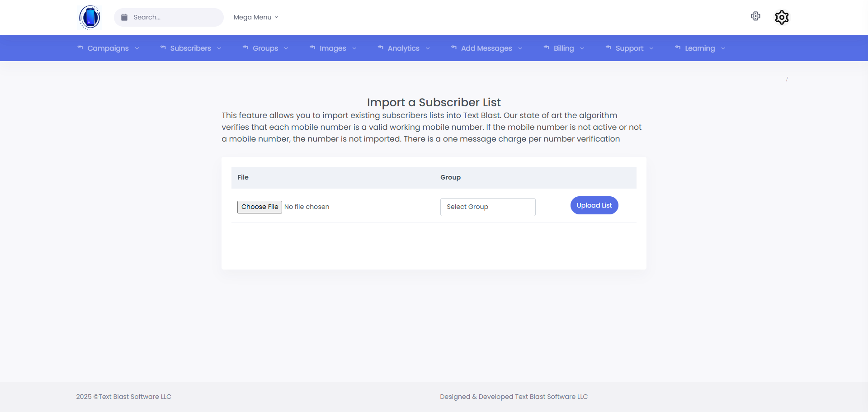Open the Groups menu
Viewport: 868px width, 412px height.
tap(265, 48)
